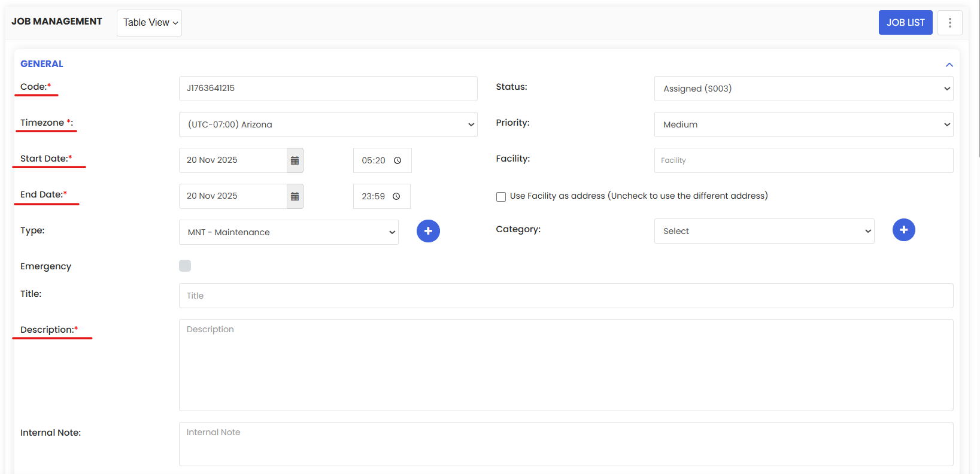Open the three-dot more options menu
The height and width of the screenshot is (474, 980).
point(950,23)
